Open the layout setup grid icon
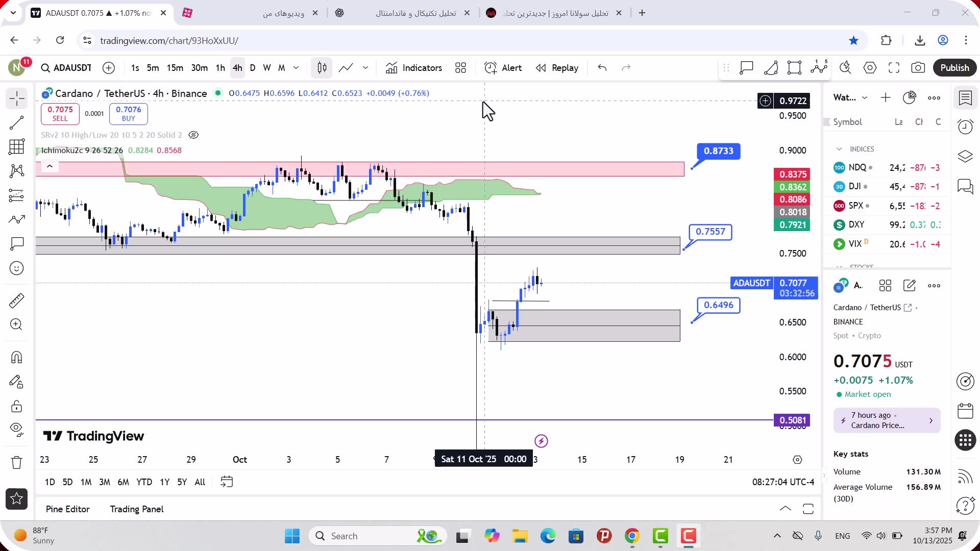 461,68
